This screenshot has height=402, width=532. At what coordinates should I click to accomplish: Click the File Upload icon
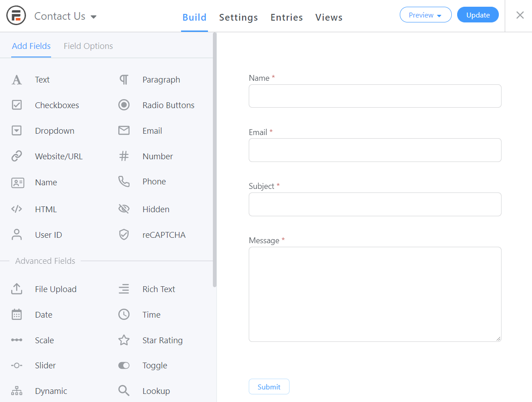(x=17, y=289)
